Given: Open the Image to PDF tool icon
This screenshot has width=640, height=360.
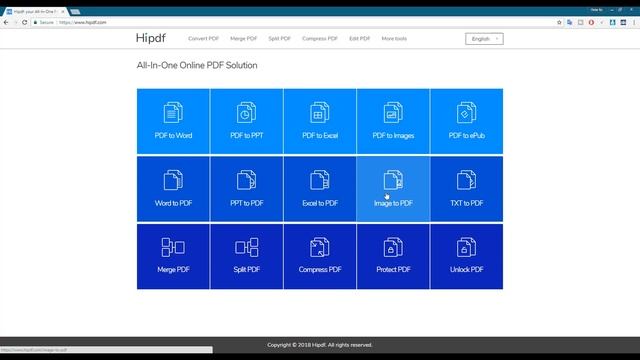Looking at the screenshot, I should point(393,180).
